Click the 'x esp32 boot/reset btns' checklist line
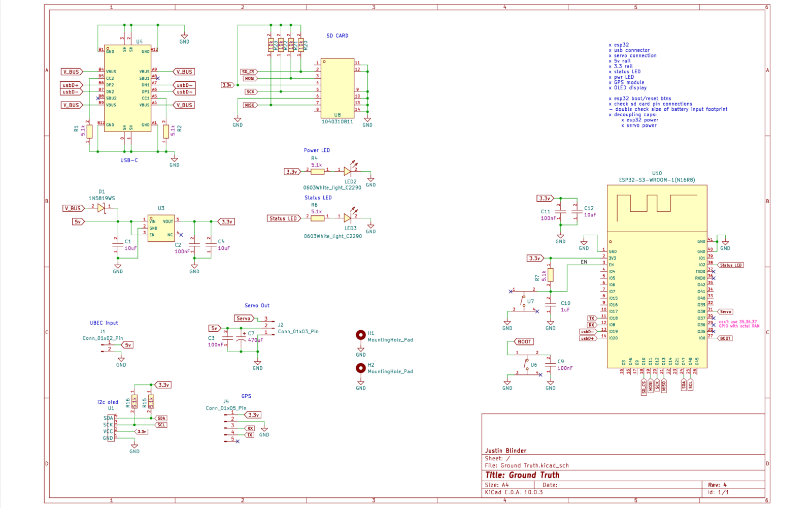812x508 pixels. click(639, 99)
